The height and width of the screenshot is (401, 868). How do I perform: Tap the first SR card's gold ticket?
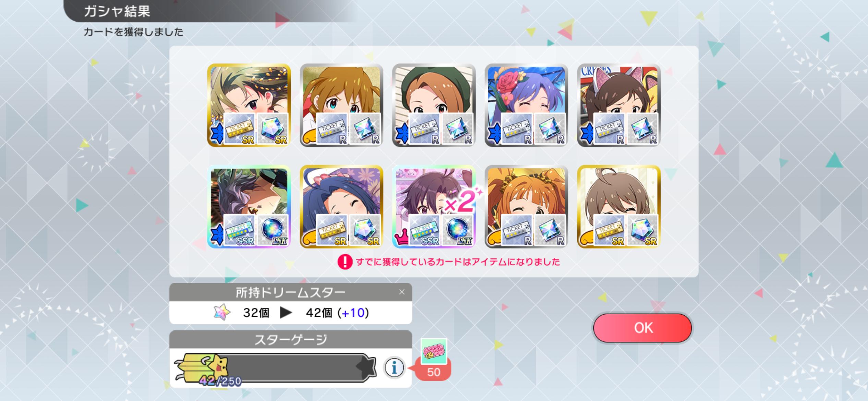(x=239, y=129)
